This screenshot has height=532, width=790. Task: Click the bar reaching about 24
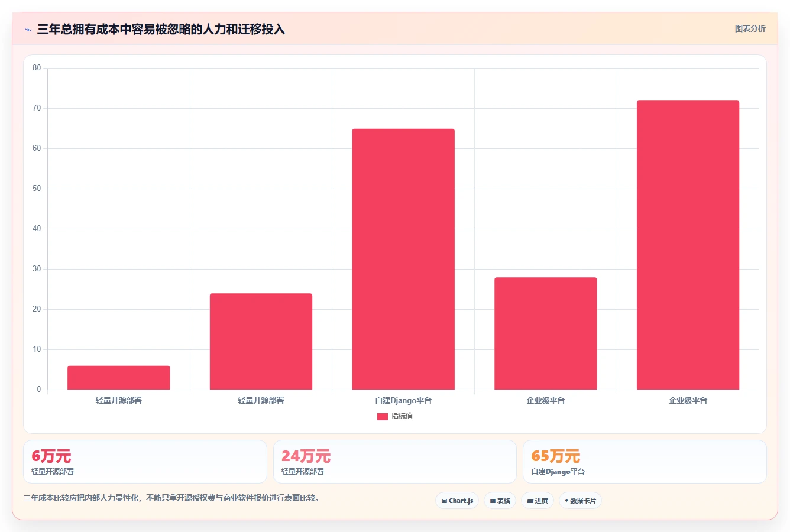click(261, 342)
